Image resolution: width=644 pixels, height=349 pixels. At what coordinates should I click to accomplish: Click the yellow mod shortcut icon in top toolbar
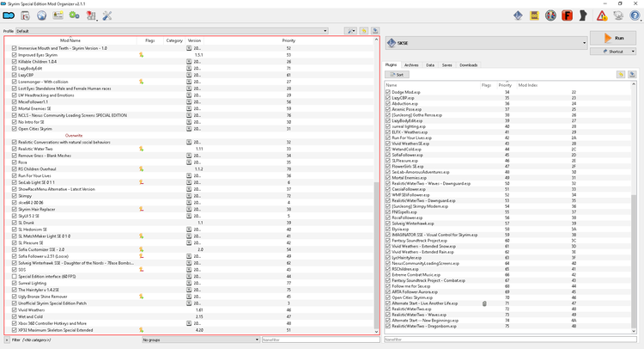click(x=534, y=15)
